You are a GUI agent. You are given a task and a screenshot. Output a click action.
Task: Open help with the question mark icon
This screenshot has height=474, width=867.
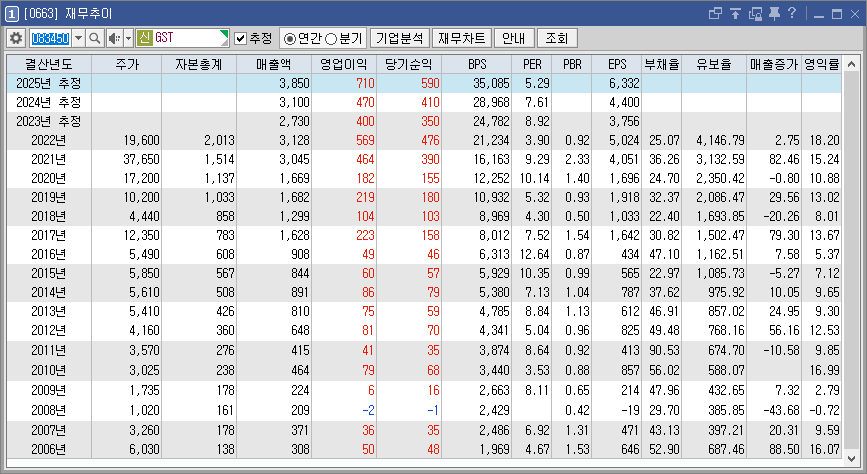(792, 13)
